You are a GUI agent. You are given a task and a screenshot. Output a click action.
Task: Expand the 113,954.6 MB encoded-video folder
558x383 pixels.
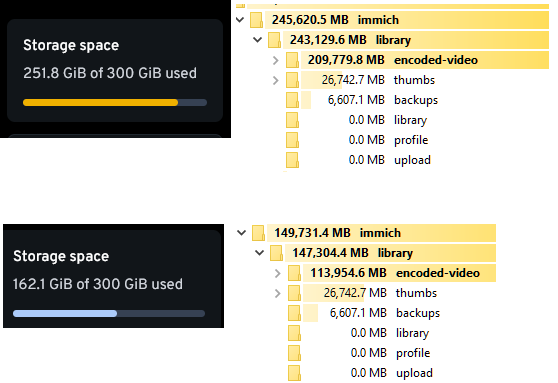click(278, 273)
